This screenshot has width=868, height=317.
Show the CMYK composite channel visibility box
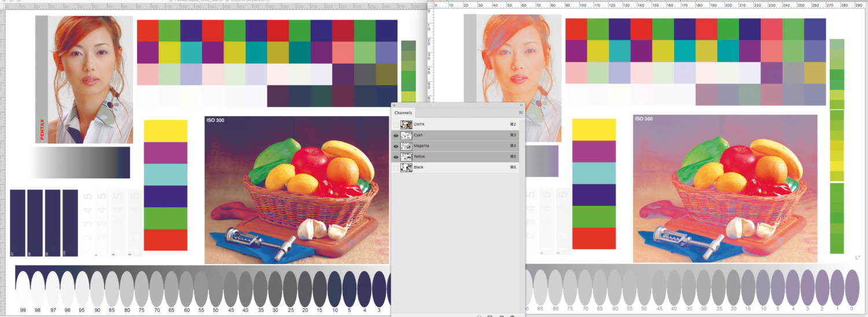[396, 125]
